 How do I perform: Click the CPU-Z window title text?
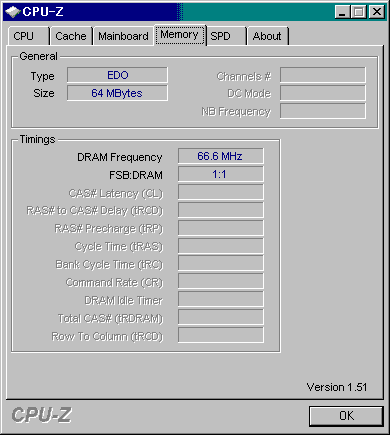point(43,12)
